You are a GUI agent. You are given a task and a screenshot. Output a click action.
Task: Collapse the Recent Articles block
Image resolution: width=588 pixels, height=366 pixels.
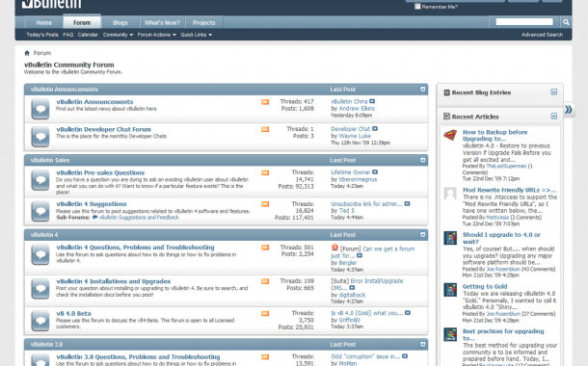554,117
